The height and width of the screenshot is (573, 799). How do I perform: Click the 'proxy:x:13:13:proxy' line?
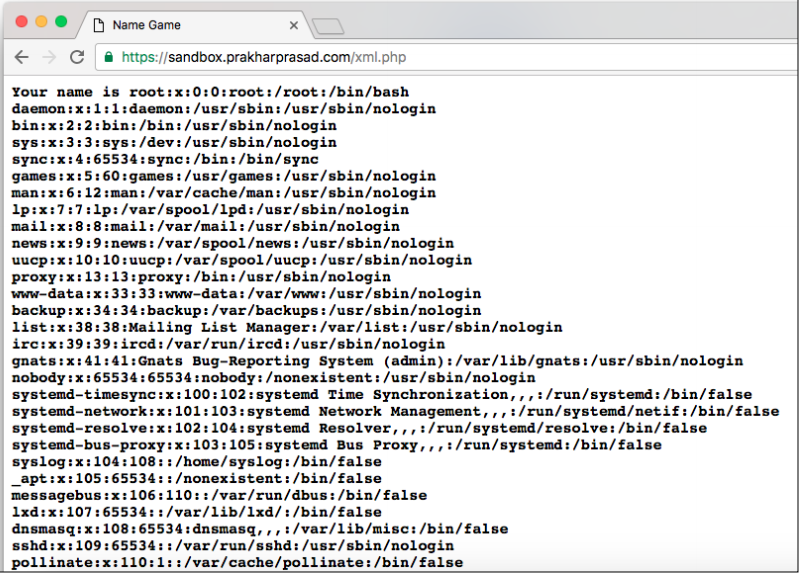201,277
